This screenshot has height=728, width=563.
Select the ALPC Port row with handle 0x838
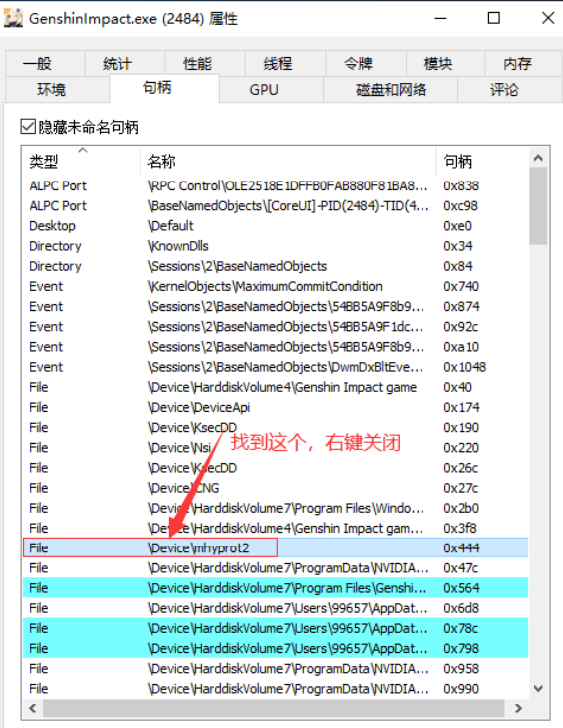pos(275,185)
